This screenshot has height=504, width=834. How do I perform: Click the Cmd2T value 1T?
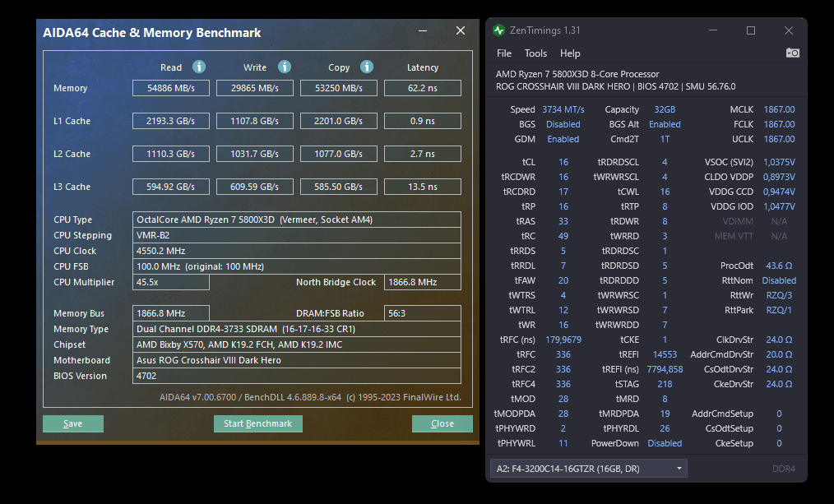tap(665, 139)
